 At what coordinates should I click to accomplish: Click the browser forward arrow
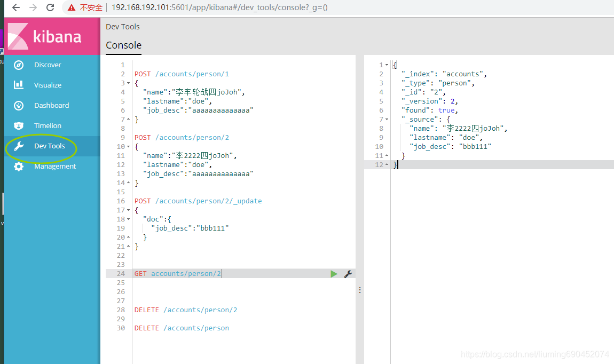tap(33, 7)
